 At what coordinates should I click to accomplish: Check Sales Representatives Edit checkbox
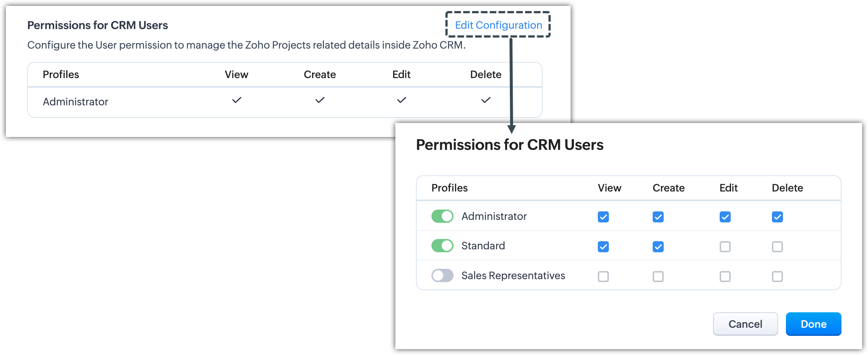[x=725, y=276]
